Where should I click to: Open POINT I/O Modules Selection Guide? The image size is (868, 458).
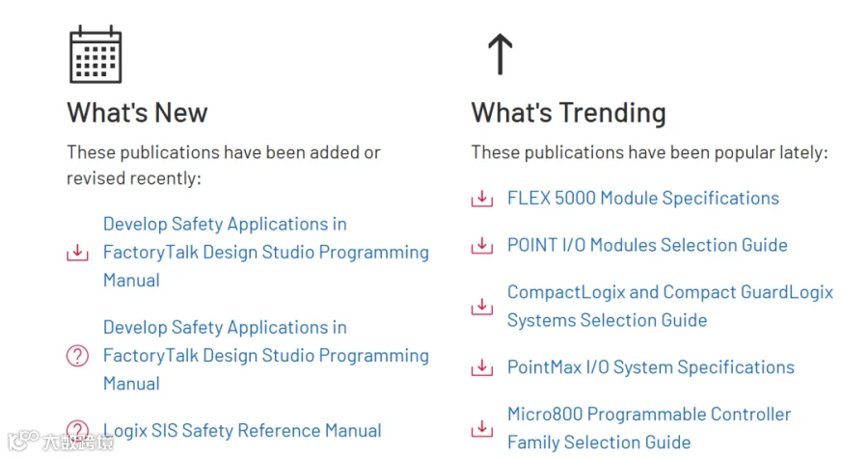point(647,245)
